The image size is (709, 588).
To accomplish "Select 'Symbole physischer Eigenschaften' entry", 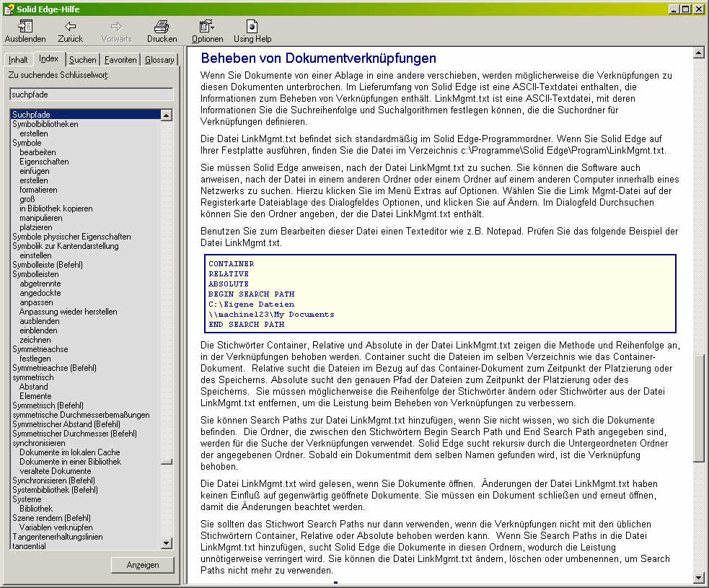I will (71, 237).
